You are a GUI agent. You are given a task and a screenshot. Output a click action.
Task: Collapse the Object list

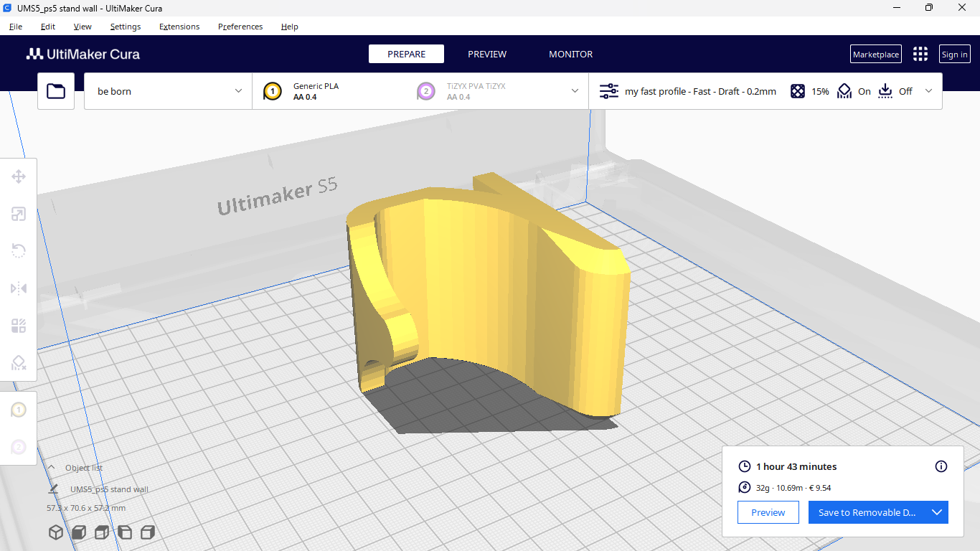pos(52,467)
